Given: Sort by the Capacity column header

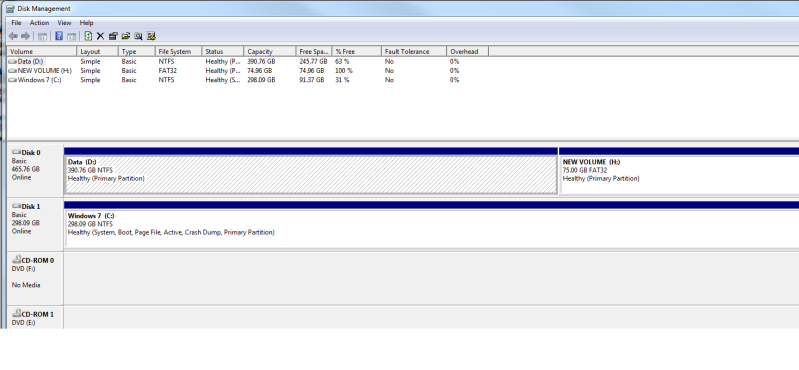Looking at the screenshot, I should [270, 51].
